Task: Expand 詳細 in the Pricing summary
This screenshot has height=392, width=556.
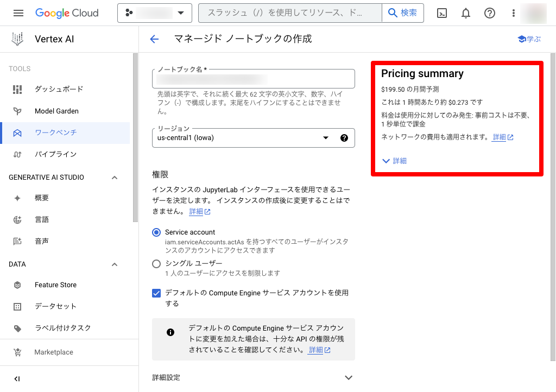Action: [x=394, y=161]
